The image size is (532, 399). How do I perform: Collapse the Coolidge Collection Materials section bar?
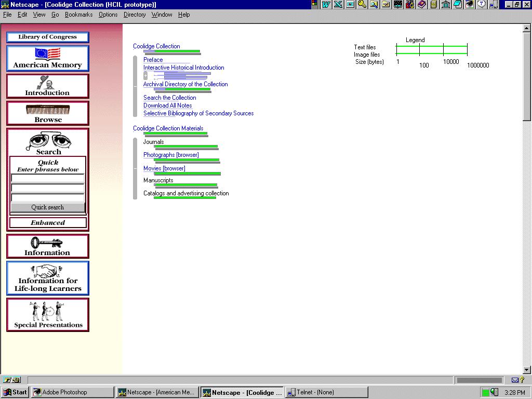135,168
